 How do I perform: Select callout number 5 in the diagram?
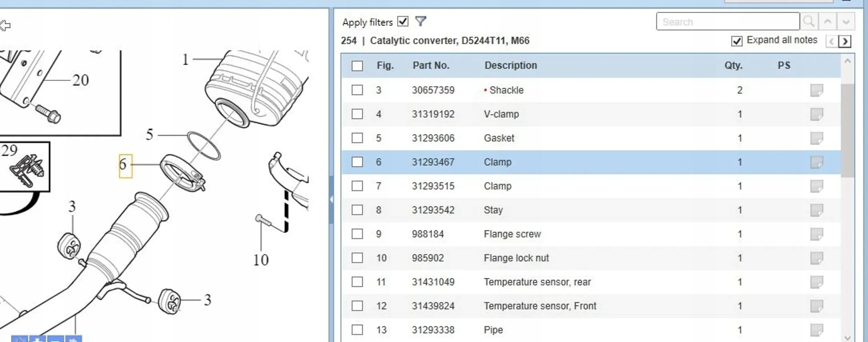pyautogui.click(x=150, y=135)
